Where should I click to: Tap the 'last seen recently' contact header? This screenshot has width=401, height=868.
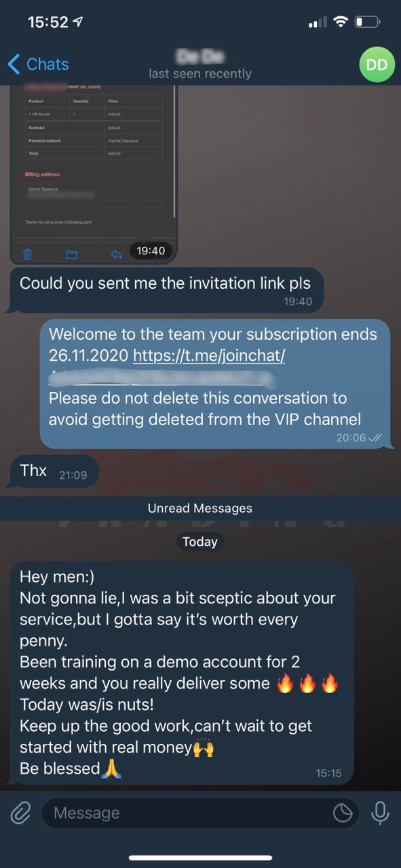pyautogui.click(x=200, y=73)
